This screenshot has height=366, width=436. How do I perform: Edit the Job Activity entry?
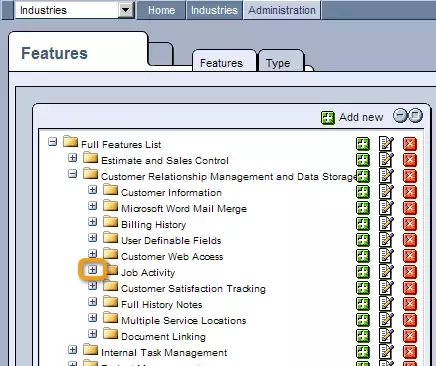tap(386, 272)
